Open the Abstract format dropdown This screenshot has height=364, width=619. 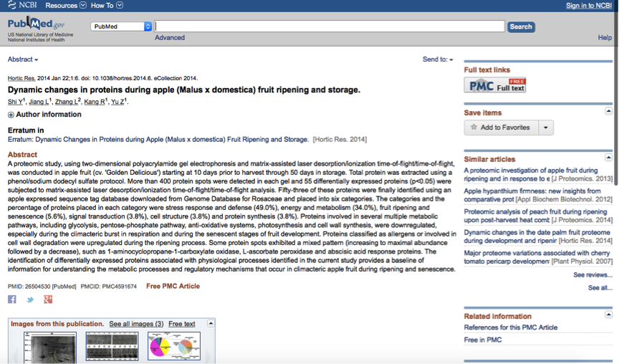tap(23, 59)
